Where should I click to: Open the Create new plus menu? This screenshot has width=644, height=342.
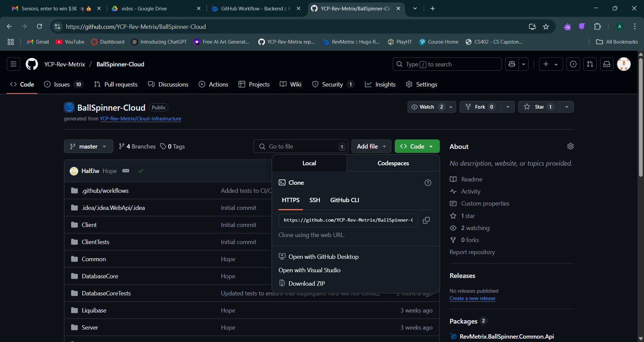pyautogui.click(x=551, y=64)
